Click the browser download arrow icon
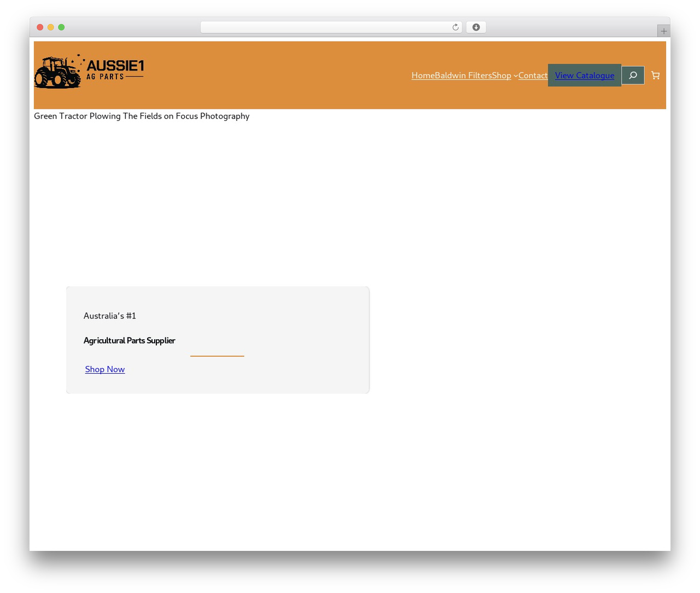 coord(476,27)
